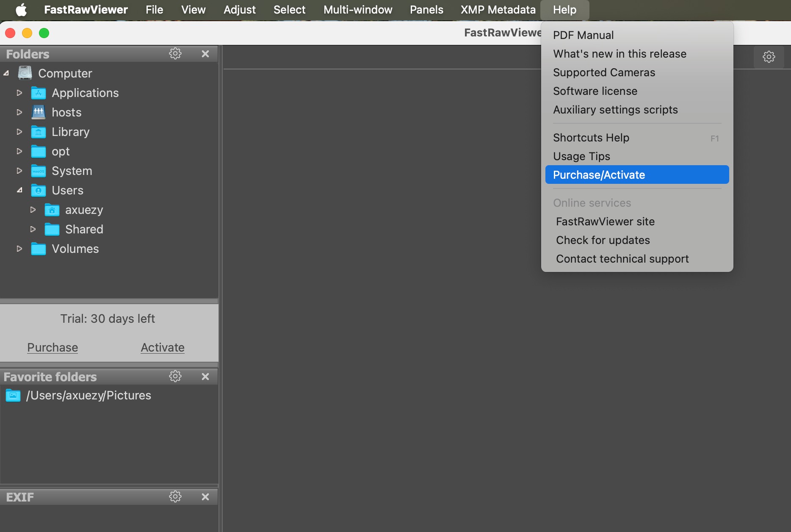This screenshot has height=532, width=791.
Task: Open EXIF panel settings gear
Action: [175, 497]
